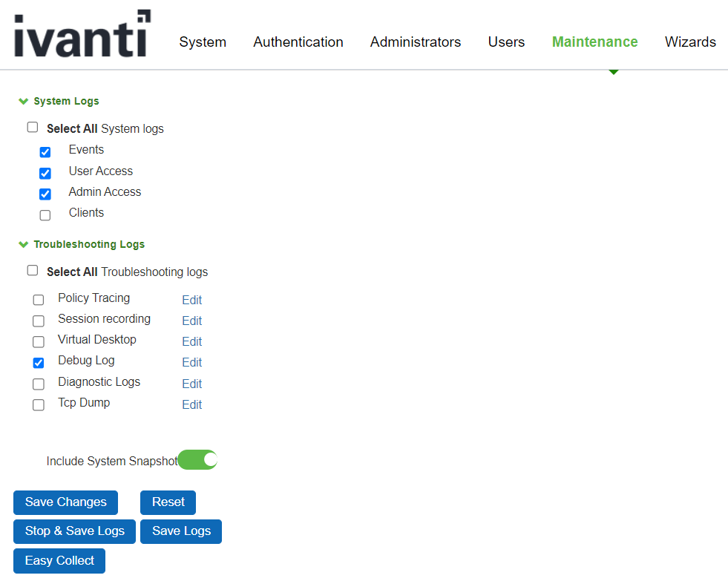
Task: Open the Authentication menu
Action: (x=298, y=42)
